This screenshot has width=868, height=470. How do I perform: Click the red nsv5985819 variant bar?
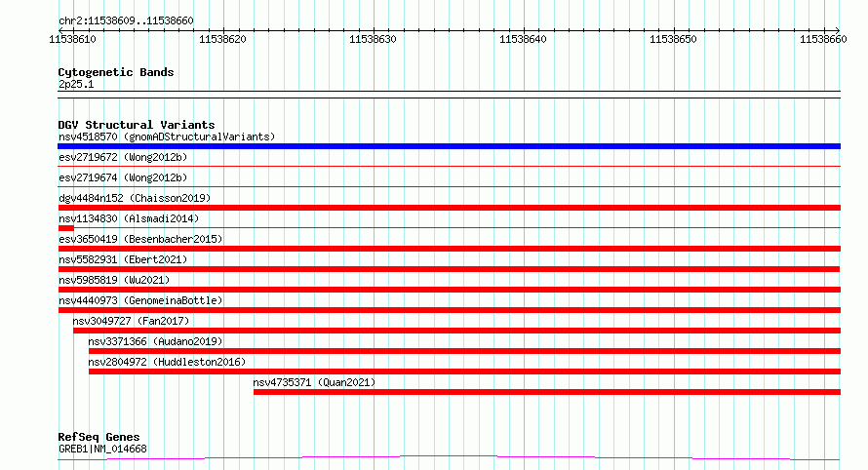(x=449, y=290)
